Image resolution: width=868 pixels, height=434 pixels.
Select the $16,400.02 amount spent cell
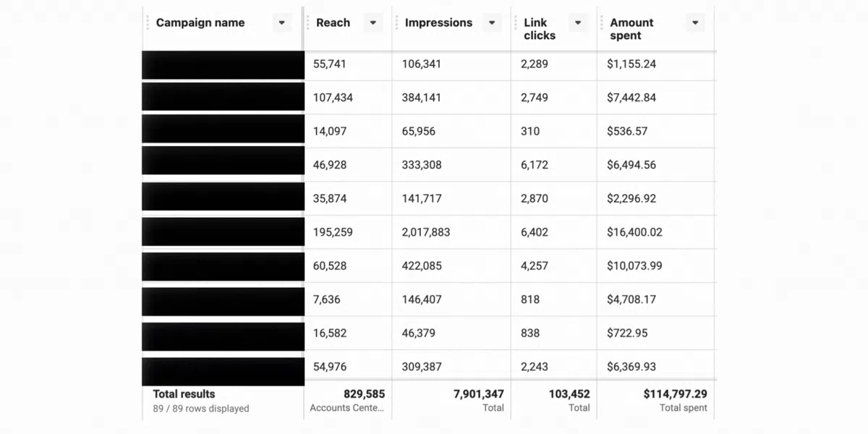pos(634,232)
